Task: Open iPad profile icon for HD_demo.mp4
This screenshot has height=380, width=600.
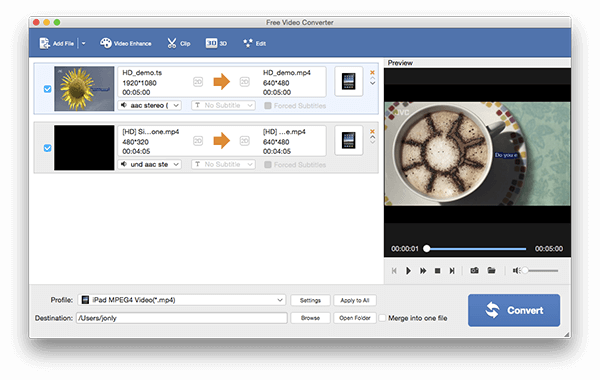Action: pos(349,82)
